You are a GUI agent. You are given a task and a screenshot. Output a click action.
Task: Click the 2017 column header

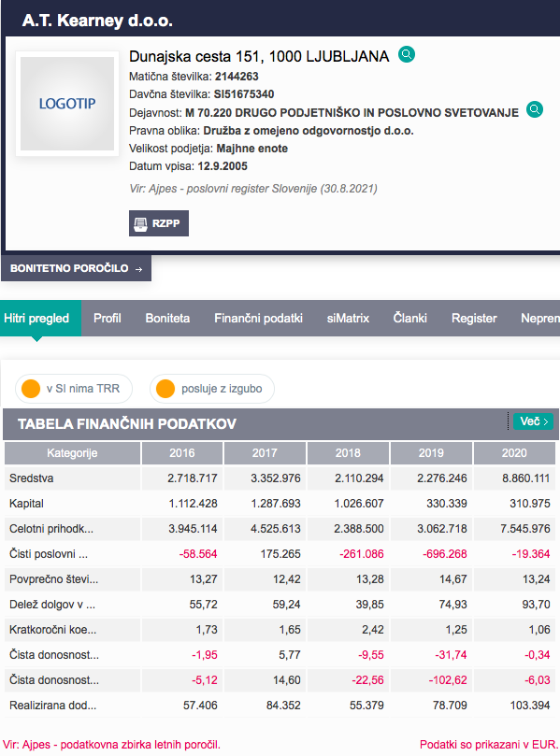[265, 453]
